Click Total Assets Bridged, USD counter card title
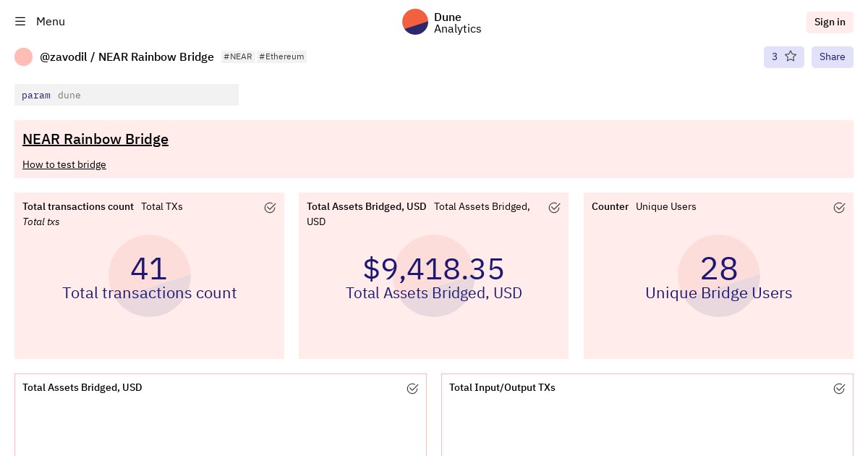 [x=367, y=206]
